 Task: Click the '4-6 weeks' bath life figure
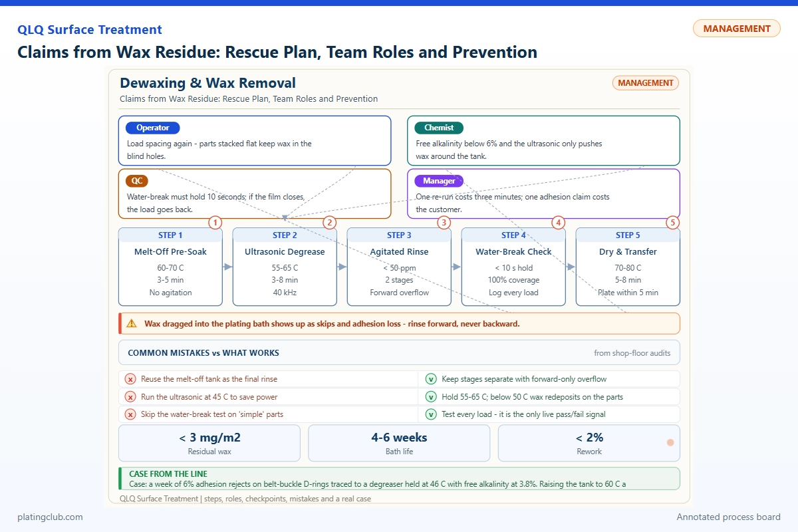[399, 438]
